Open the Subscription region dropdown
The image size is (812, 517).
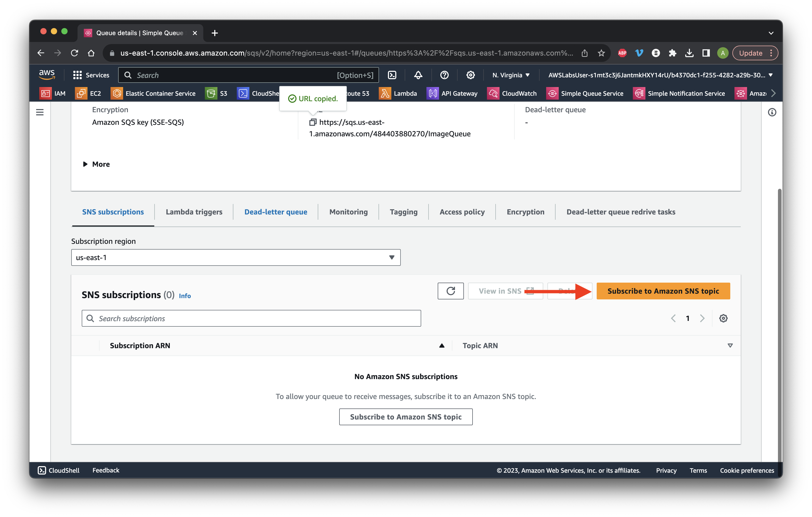pyautogui.click(x=236, y=257)
